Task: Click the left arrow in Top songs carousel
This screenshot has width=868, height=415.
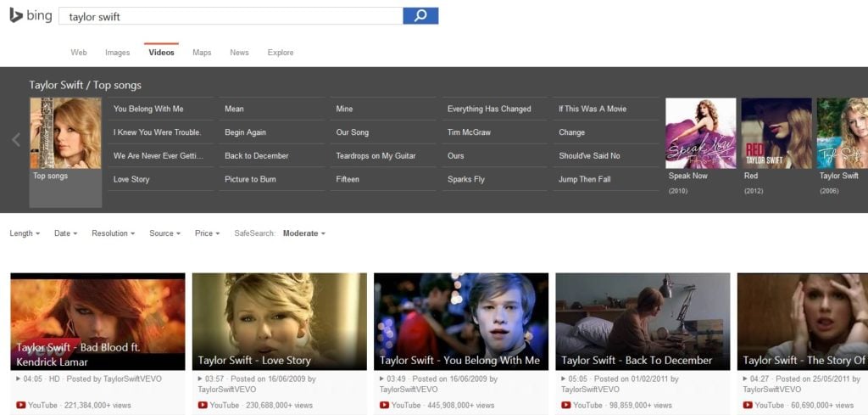Action: click(16, 140)
